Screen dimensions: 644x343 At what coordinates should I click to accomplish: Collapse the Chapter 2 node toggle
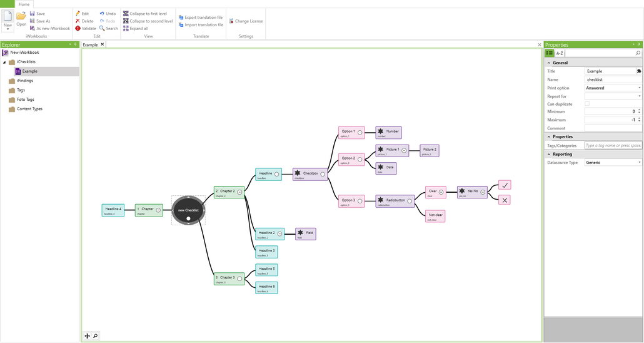[239, 191]
